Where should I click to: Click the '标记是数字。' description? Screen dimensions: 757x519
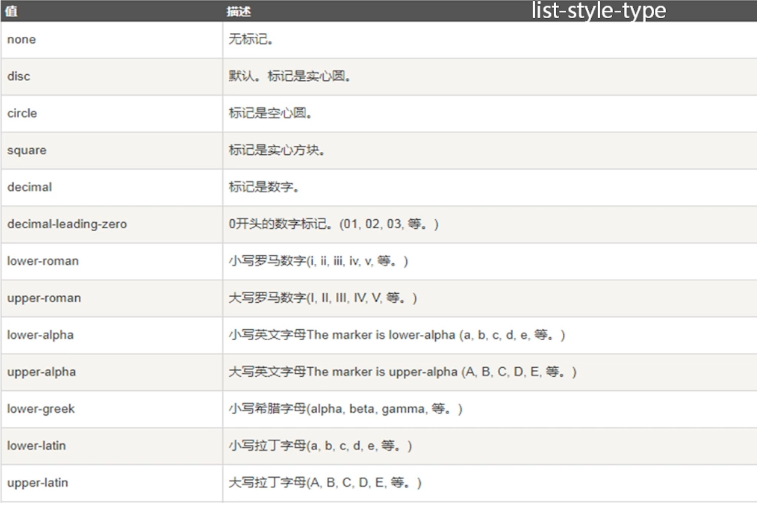point(264,187)
